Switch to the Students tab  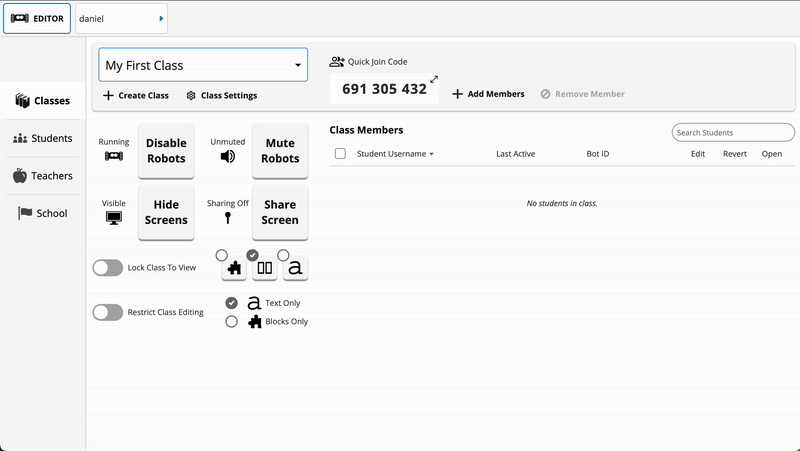[x=43, y=138]
